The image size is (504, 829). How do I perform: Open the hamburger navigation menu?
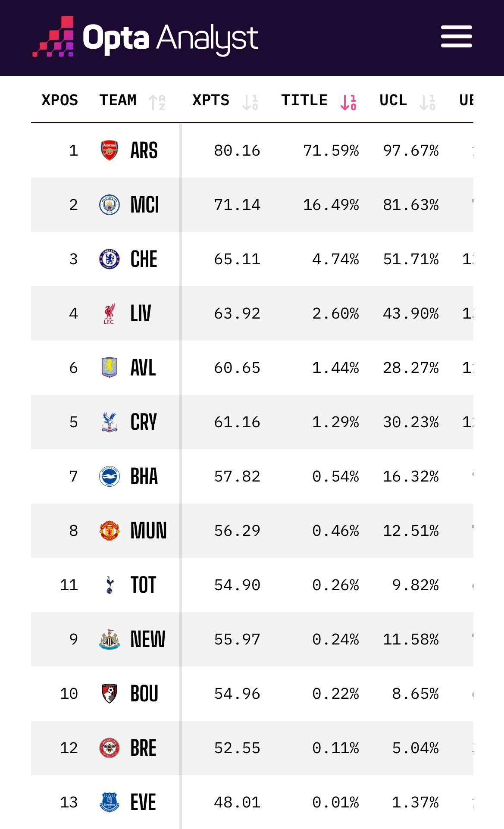coord(456,37)
